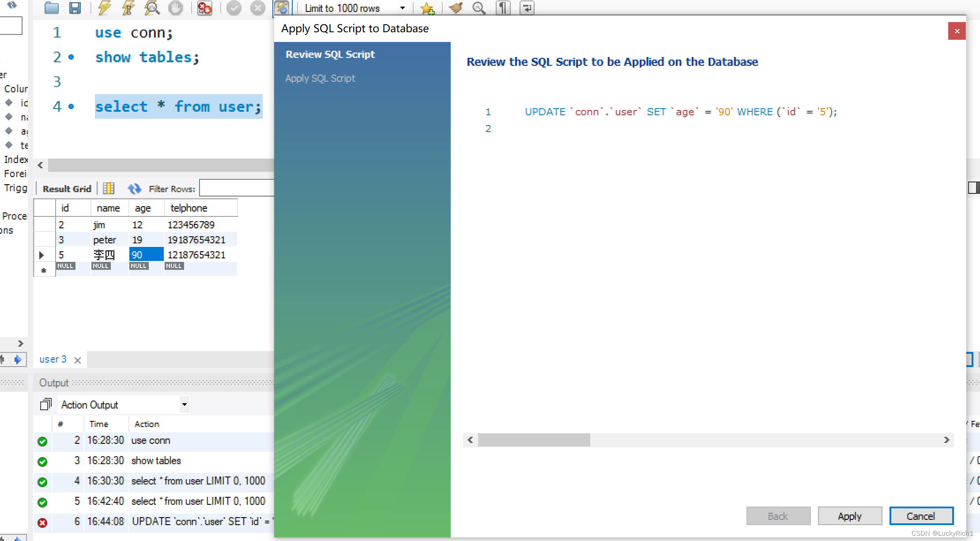Click the save file icon

click(74, 9)
